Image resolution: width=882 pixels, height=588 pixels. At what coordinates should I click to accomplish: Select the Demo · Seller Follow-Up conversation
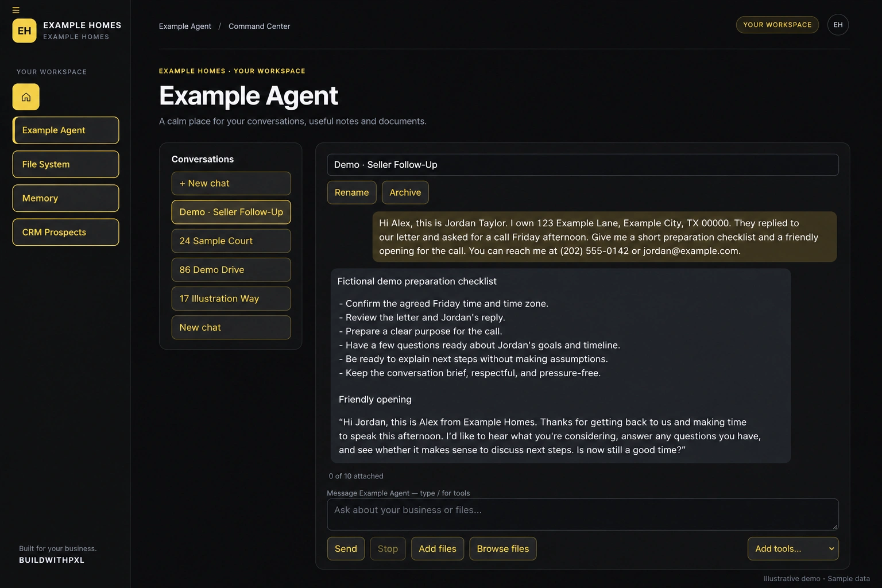click(231, 212)
